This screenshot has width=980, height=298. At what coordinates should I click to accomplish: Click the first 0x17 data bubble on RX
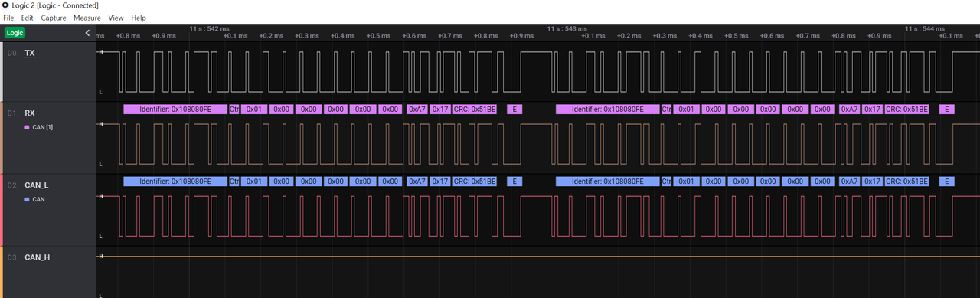pos(440,110)
